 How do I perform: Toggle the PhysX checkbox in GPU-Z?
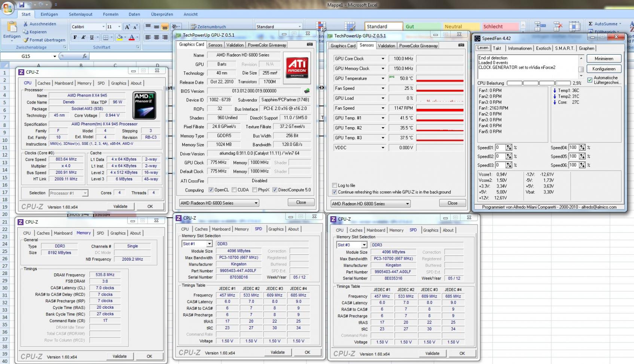[254, 190]
